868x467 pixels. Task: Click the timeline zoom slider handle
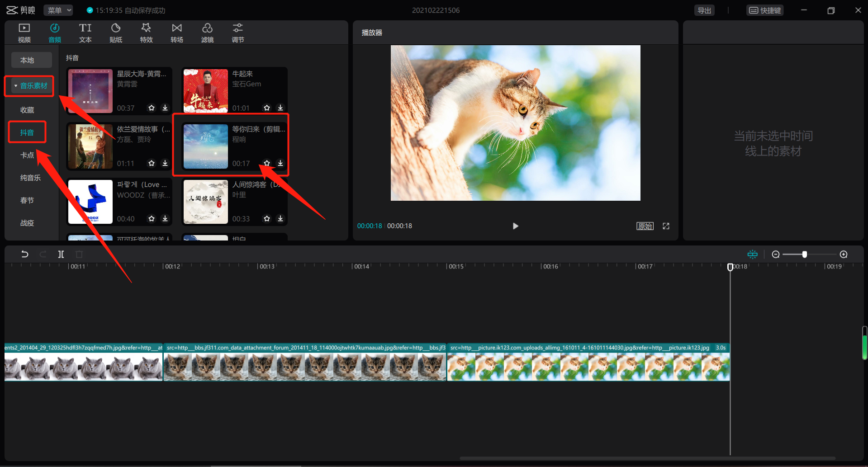pos(805,255)
